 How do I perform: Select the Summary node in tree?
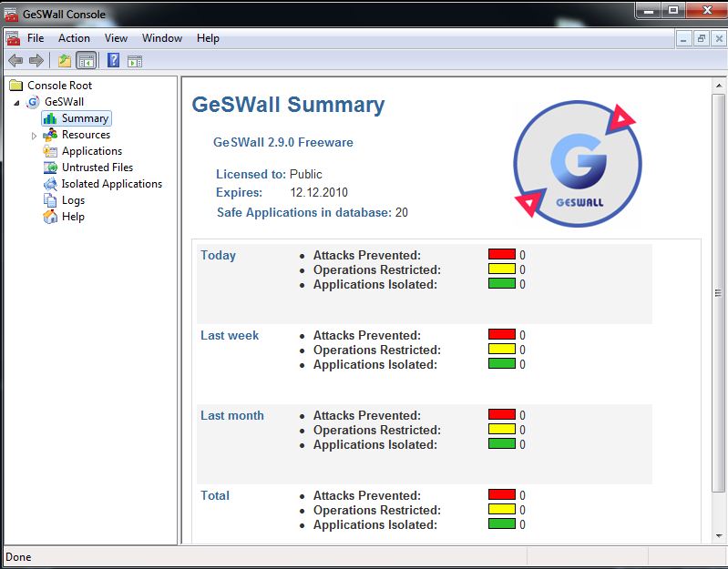point(85,118)
